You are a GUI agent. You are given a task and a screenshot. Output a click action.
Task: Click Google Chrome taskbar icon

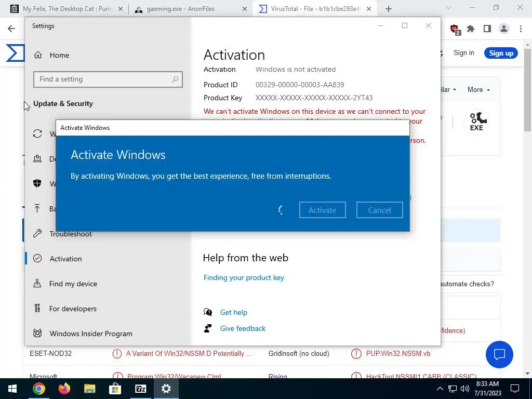pyautogui.click(x=38, y=389)
